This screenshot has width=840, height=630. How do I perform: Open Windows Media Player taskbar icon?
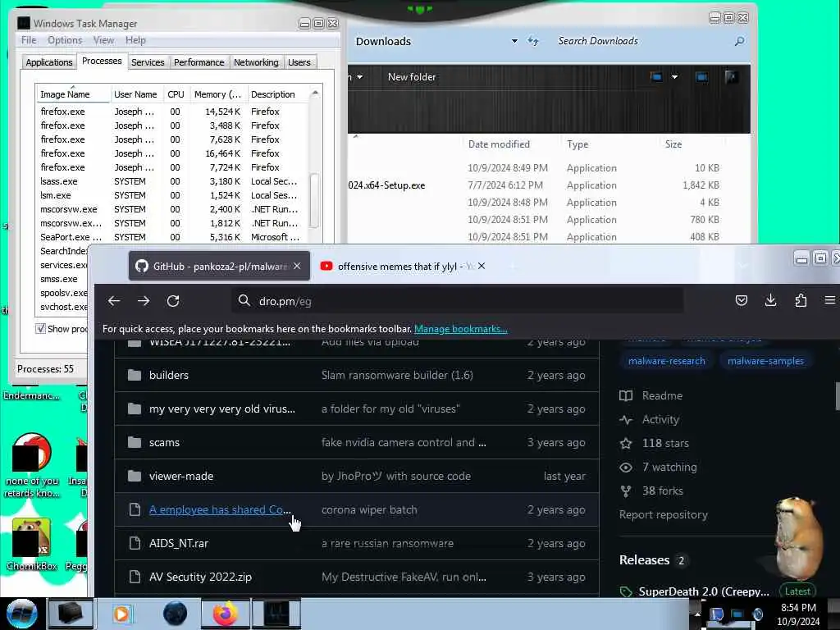tap(121, 614)
